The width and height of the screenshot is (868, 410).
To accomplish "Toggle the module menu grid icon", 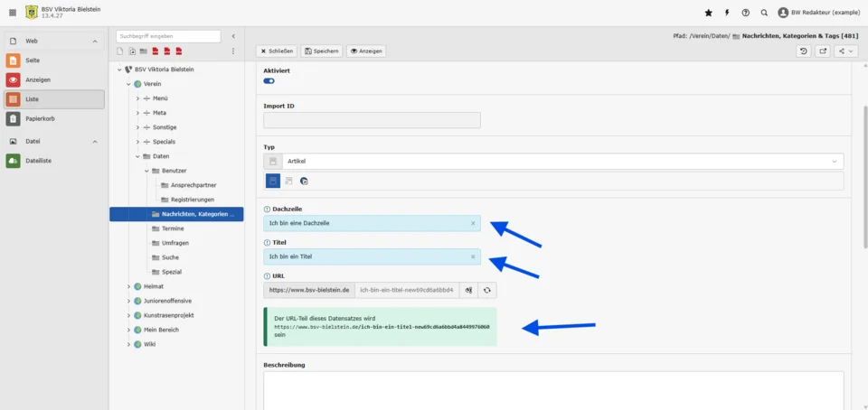I will coord(13,13).
